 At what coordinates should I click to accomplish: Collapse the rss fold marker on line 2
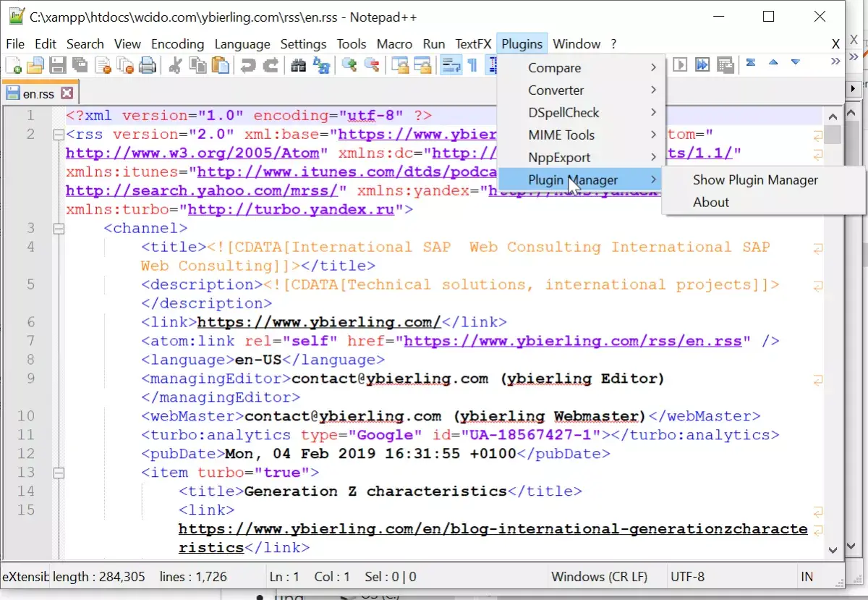tap(59, 135)
